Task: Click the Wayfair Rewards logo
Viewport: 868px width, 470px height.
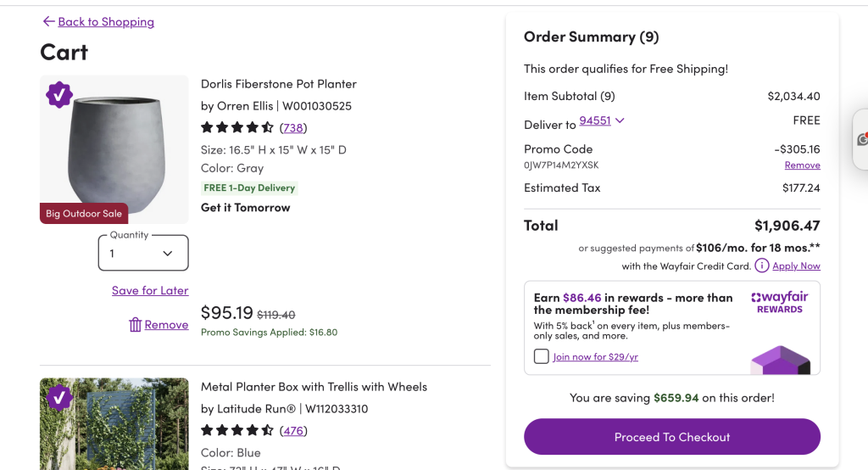Action: click(x=780, y=303)
